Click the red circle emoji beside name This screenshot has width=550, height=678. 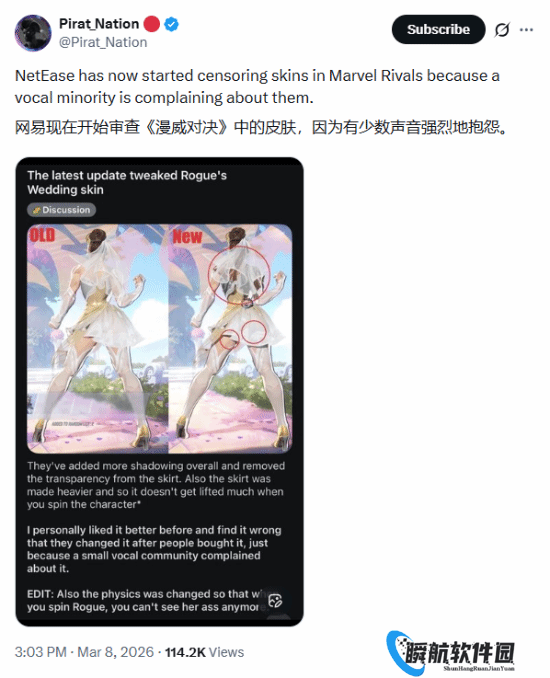click(x=151, y=24)
